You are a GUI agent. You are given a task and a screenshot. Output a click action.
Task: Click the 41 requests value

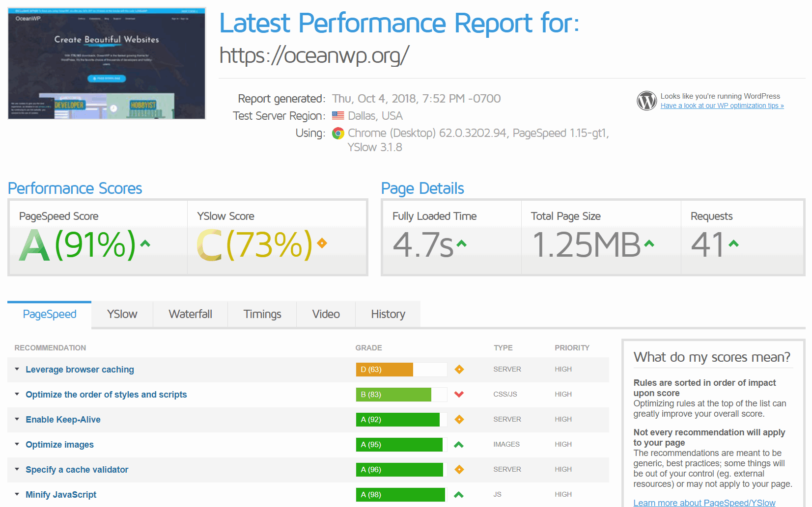click(x=708, y=244)
